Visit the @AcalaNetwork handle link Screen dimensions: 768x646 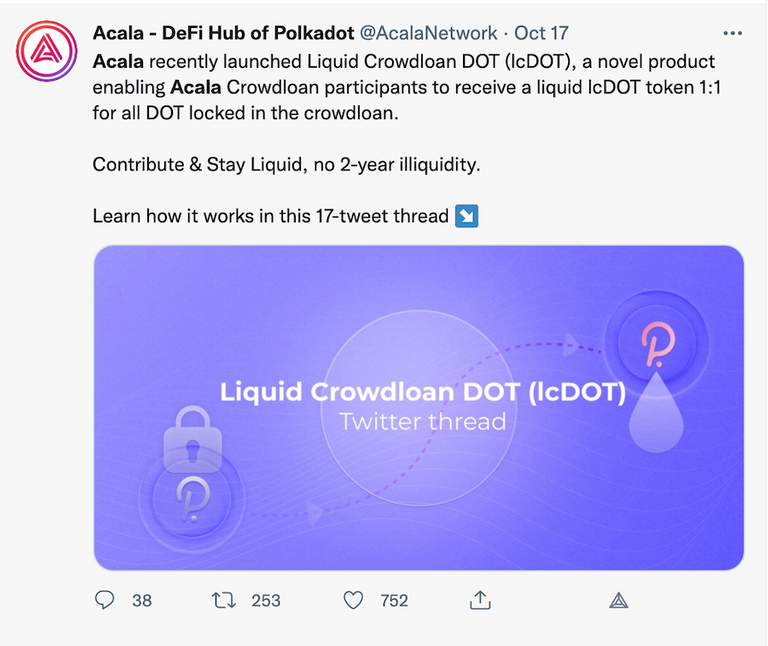[x=429, y=33]
